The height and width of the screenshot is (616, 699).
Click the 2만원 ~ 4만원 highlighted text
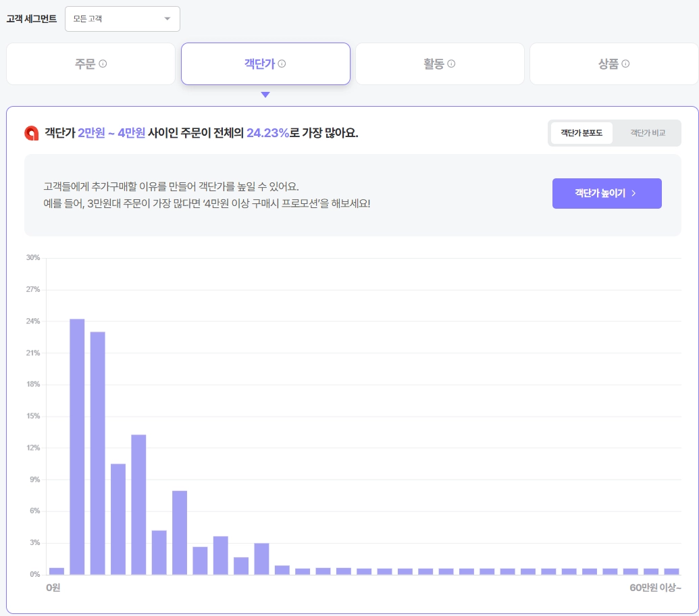[x=111, y=133]
